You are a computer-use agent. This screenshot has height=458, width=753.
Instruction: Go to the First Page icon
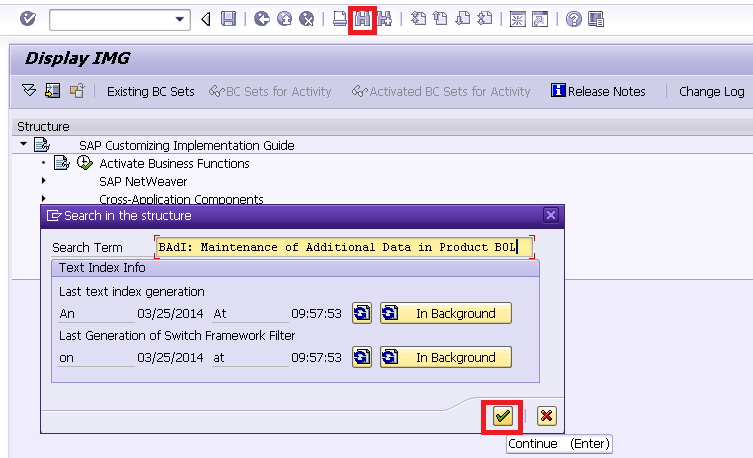418,19
